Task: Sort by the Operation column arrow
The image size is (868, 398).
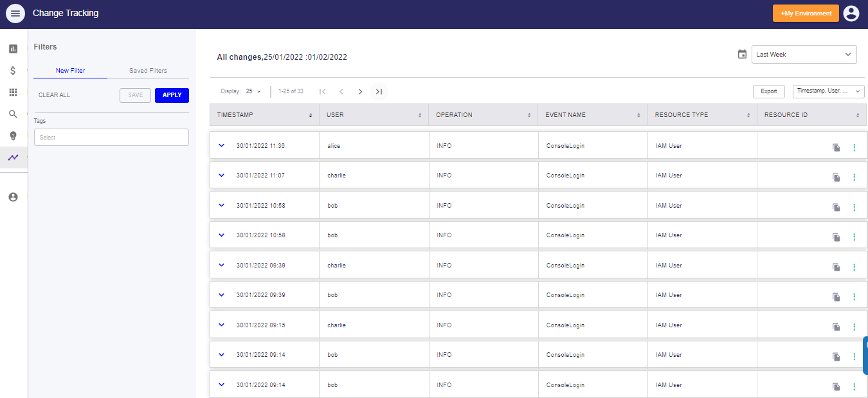Action: (529, 115)
